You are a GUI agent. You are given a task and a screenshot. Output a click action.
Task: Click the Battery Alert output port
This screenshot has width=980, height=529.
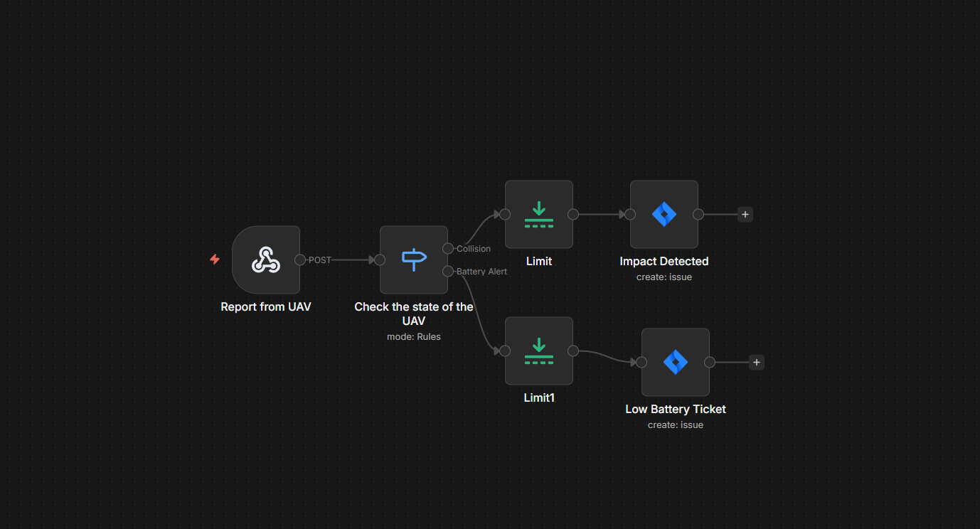coord(448,271)
